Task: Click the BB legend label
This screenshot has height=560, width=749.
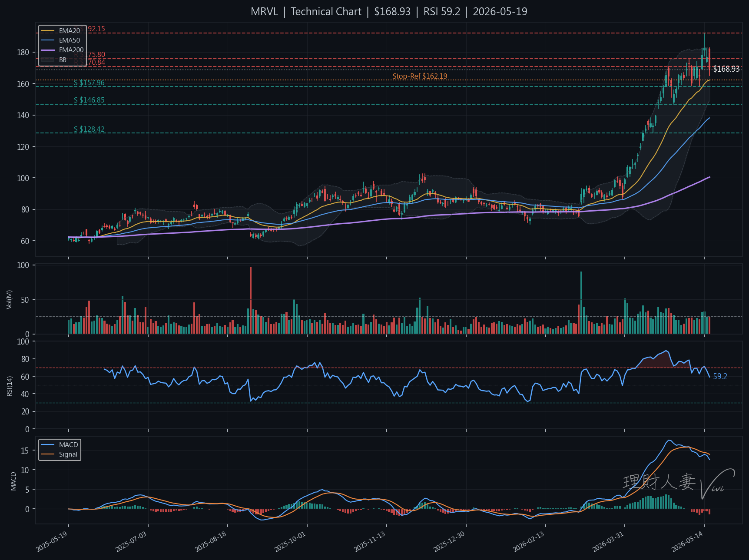Action: click(x=63, y=60)
